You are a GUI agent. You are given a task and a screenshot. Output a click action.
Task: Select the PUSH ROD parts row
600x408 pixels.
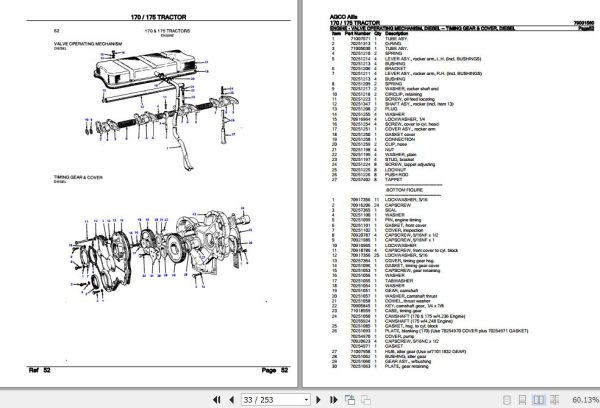(370, 174)
